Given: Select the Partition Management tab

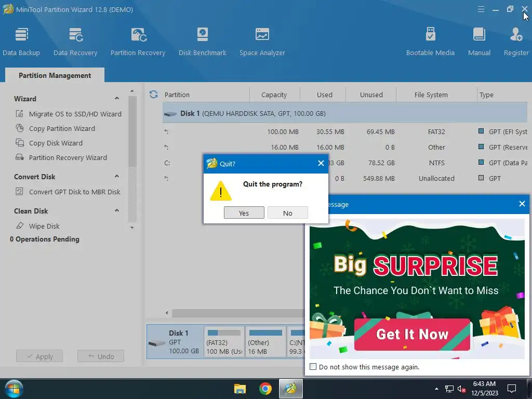Looking at the screenshot, I should pos(55,75).
